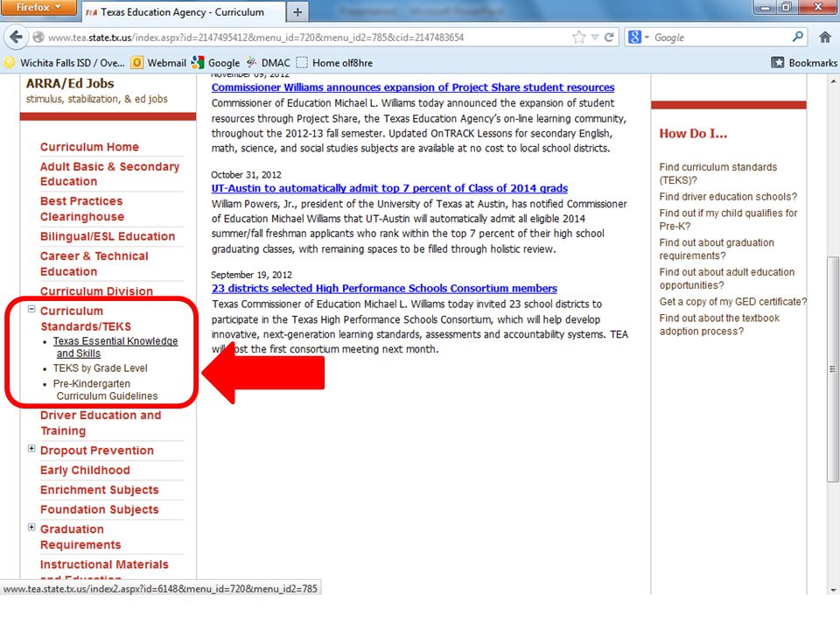The height and width of the screenshot is (630, 840).
Task: Open the Firefox application menu
Action: tap(38, 8)
